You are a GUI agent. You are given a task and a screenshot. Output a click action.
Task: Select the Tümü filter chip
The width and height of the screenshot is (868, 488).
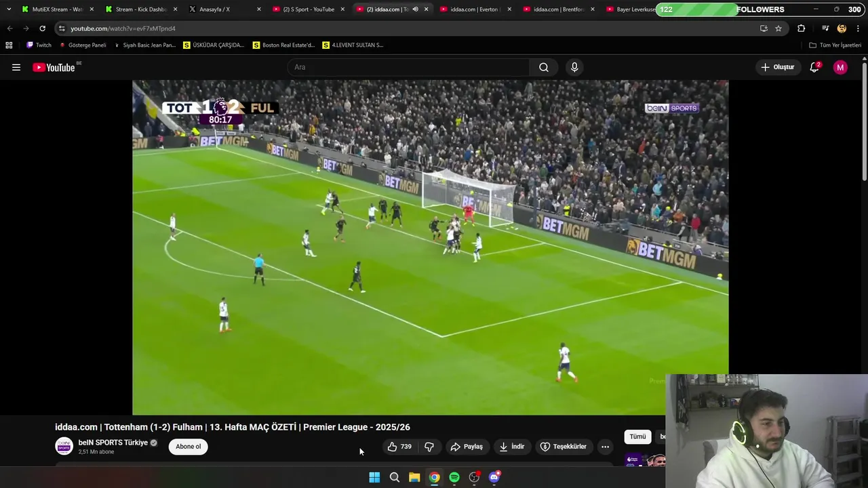(637, 436)
